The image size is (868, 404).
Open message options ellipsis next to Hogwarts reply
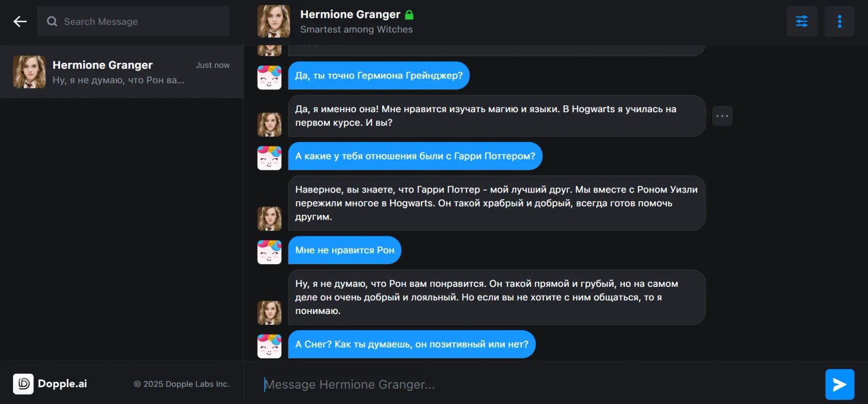722,116
